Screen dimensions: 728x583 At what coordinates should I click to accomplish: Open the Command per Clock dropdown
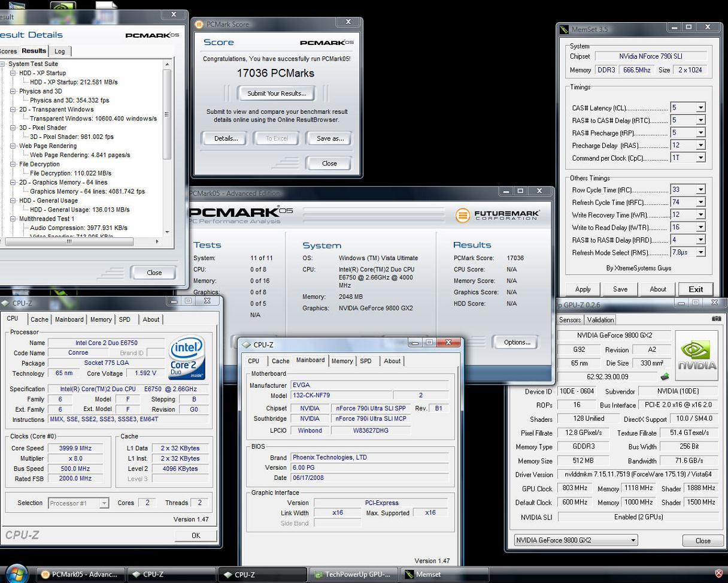pyautogui.click(x=700, y=158)
